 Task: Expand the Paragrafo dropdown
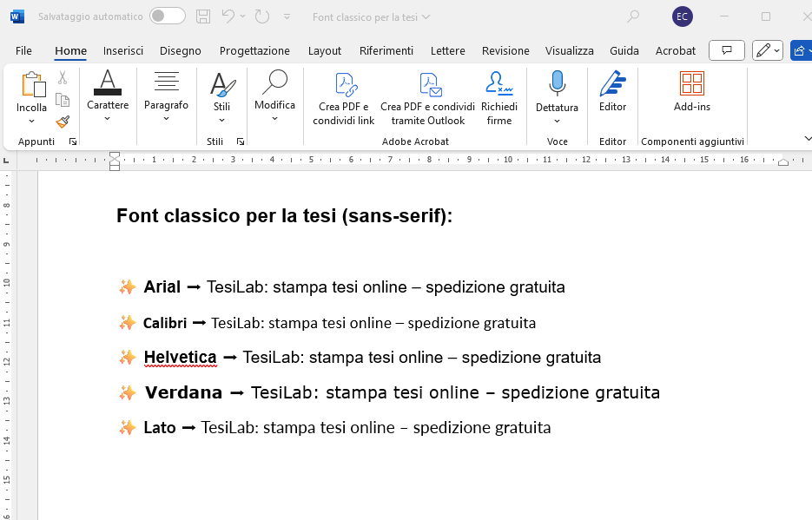coord(166,119)
